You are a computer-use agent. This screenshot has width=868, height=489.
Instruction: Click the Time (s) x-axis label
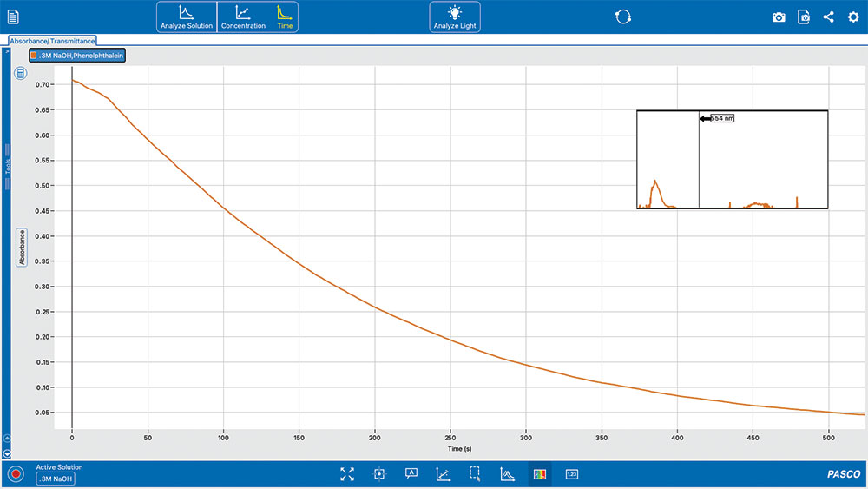(x=459, y=448)
